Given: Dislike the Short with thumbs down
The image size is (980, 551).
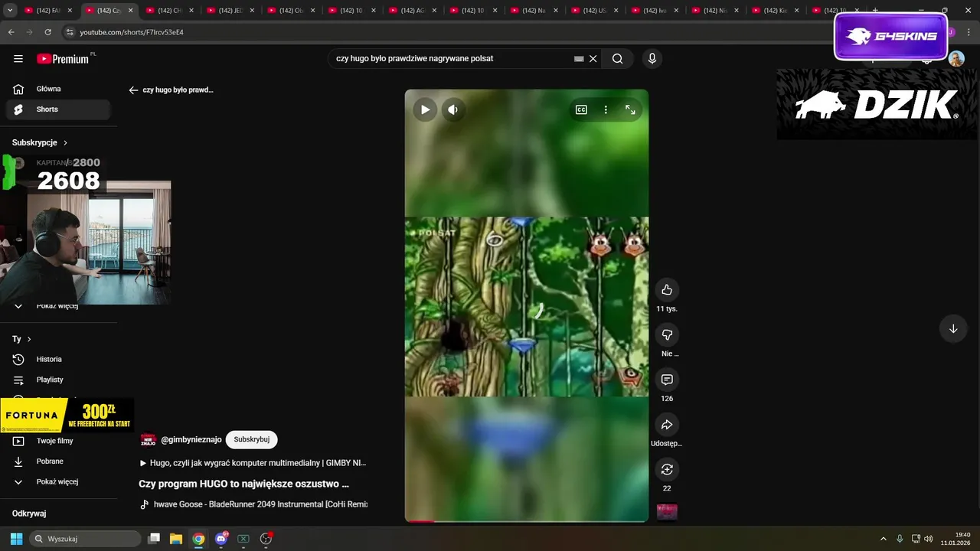Looking at the screenshot, I should click(667, 334).
